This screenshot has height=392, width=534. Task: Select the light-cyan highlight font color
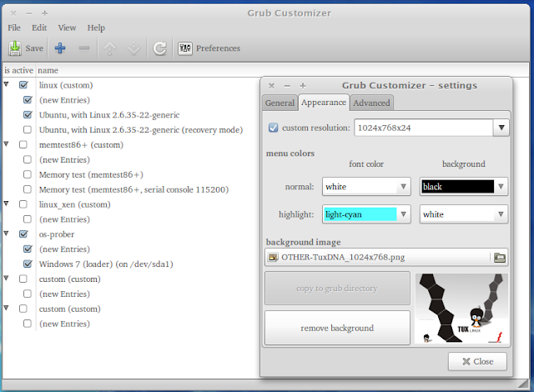366,214
